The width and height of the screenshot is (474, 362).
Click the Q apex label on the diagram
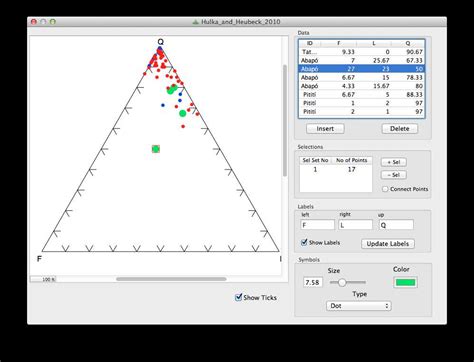[x=161, y=42]
